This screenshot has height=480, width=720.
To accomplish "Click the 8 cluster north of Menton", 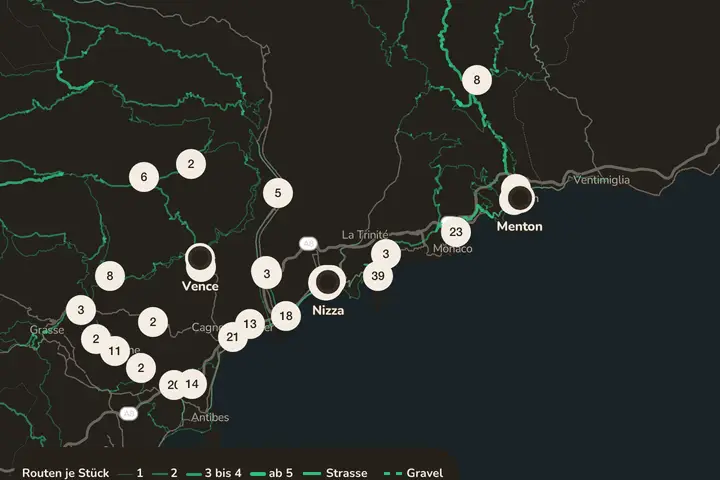I will [x=477, y=80].
